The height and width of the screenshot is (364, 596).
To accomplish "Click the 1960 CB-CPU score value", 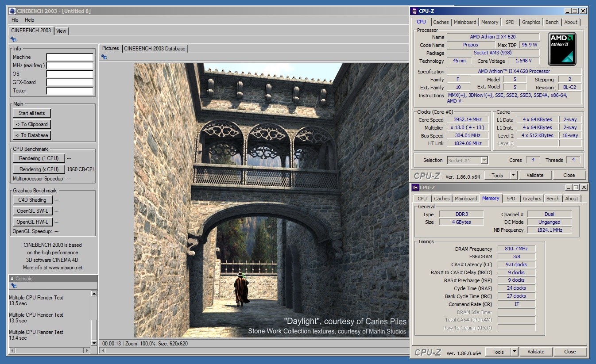I will 80,169.
